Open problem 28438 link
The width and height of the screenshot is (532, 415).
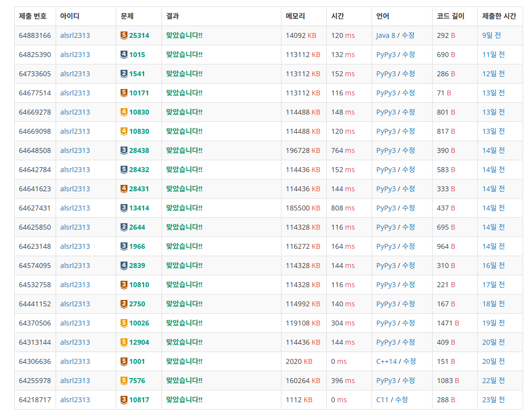pos(139,150)
